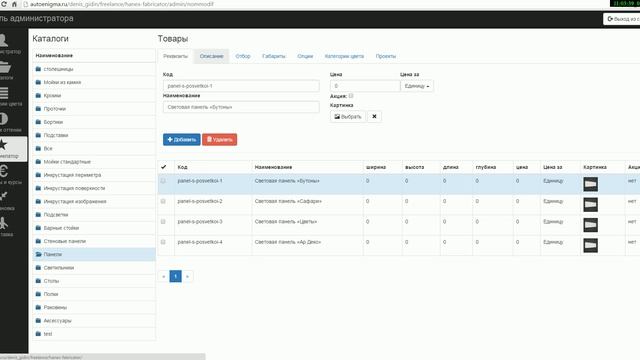Open the Полки catalog

coord(94,294)
